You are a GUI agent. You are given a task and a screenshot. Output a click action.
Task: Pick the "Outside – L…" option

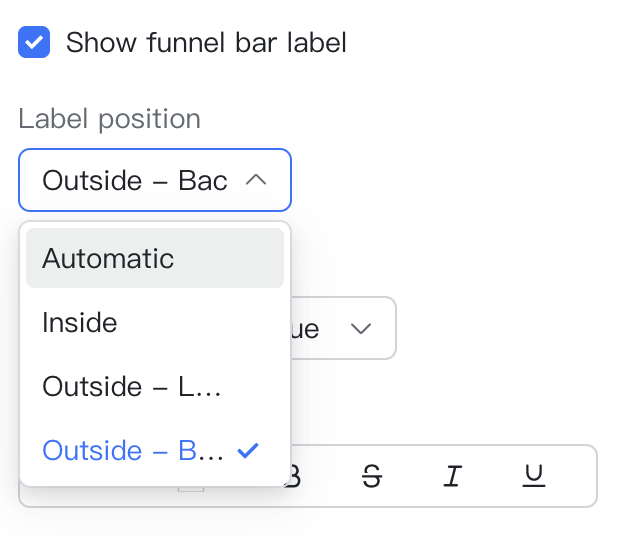(x=132, y=387)
